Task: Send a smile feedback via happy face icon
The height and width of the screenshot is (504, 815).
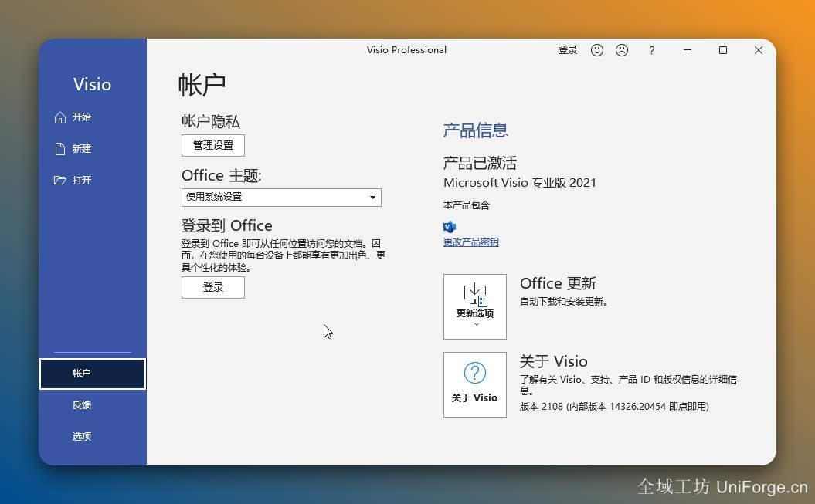Action: click(597, 50)
